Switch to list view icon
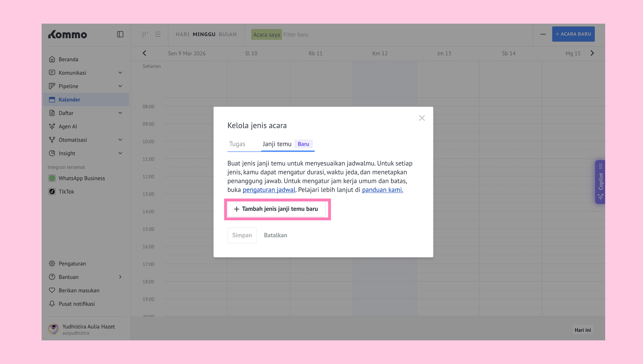This screenshot has width=643, height=364. (158, 34)
